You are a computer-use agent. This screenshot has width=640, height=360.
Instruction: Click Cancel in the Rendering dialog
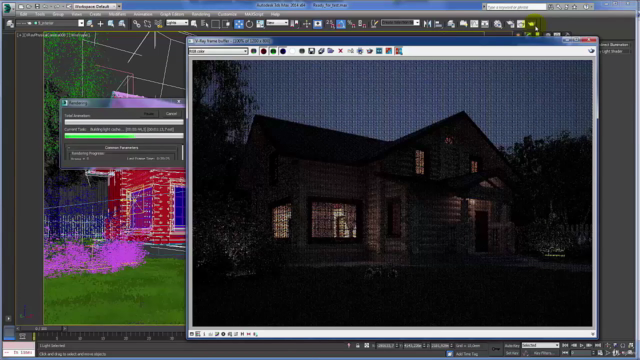[x=171, y=113]
